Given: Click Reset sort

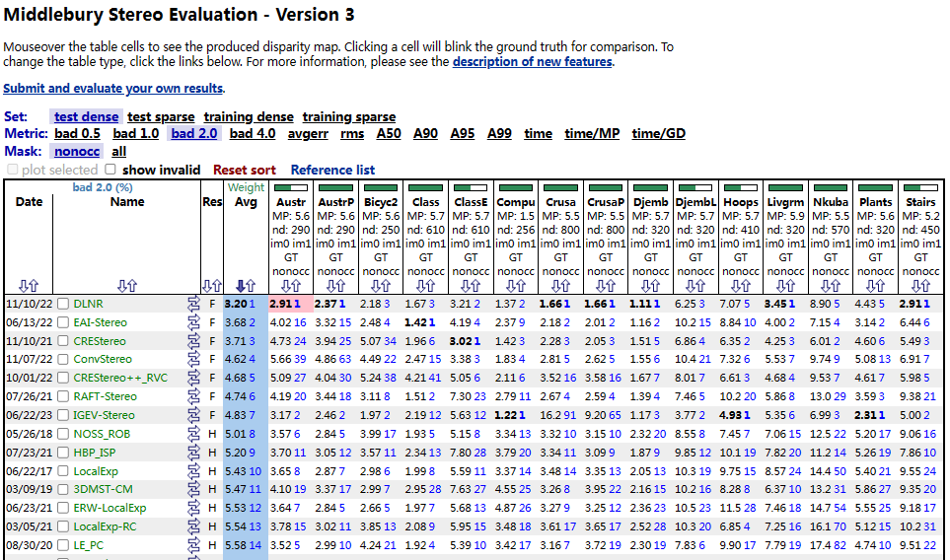Looking at the screenshot, I should tap(245, 170).
